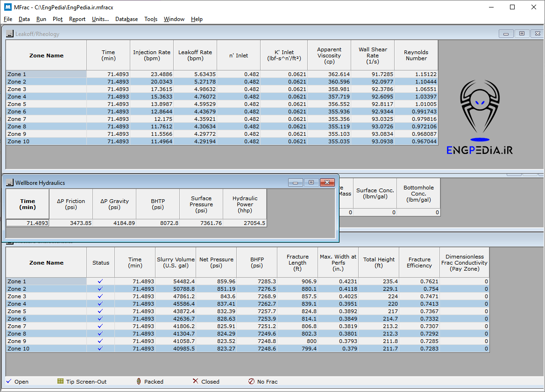
Task: Click the Injection Rate column header
Action: 151,55
